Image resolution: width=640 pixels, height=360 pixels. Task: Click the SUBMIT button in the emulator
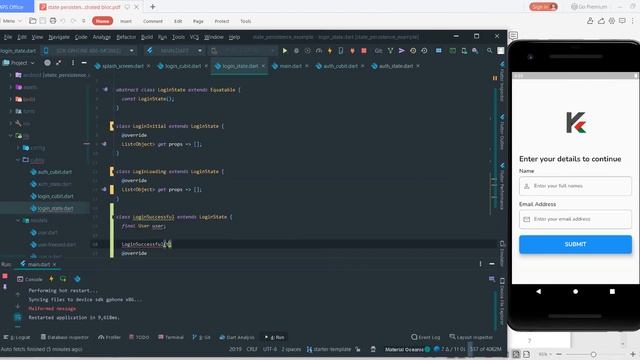pos(575,244)
